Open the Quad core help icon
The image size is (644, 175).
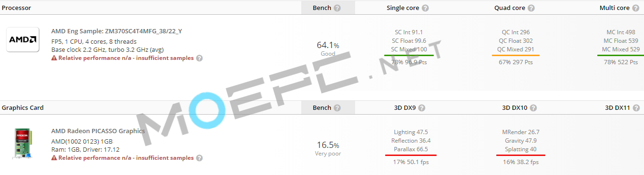coord(531,8)
